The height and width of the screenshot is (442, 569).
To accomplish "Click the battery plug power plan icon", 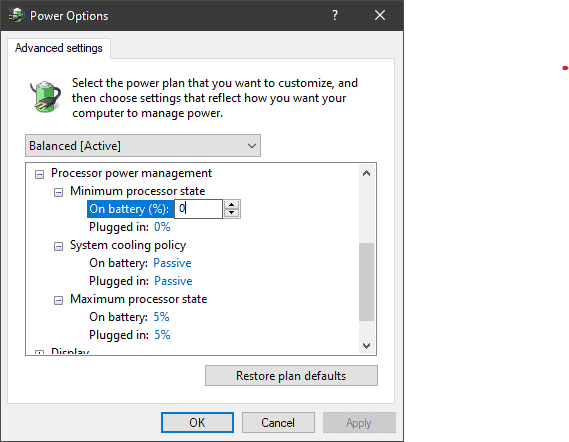I will point(45,97).
